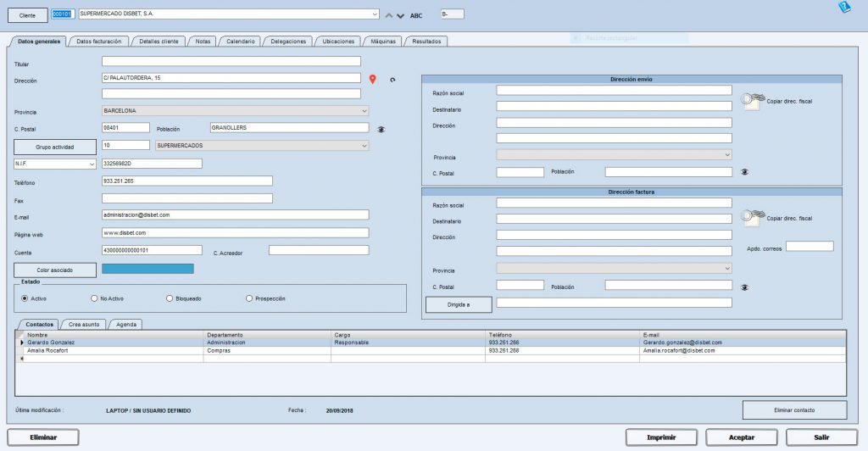Select the No Activo radio button
Screen dimensions: 868x451
pos(94,298)
